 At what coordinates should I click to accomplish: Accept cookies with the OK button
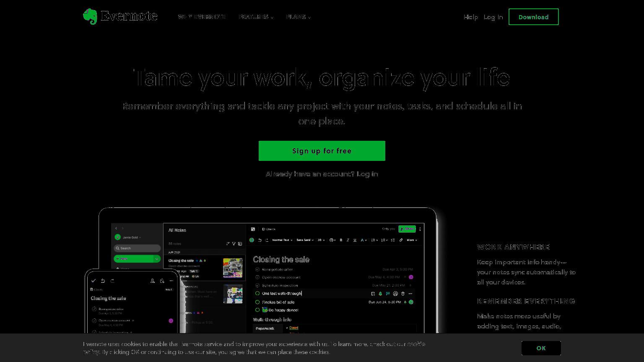[541, 348]
